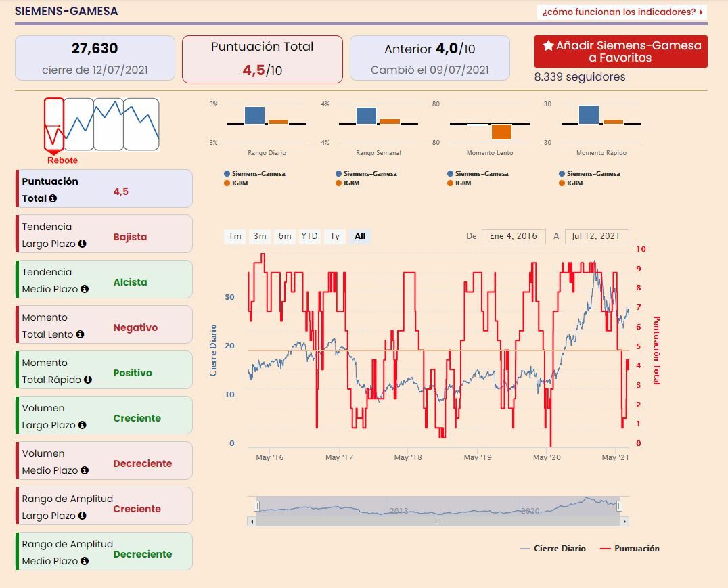The width and height of the screenshot is (728, 588).
Task: Toggle Puntuación series in chart legend
Action: click(x=630, y=549)
